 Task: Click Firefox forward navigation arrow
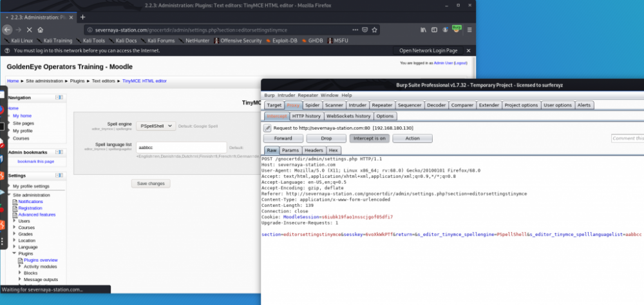coord(18,30)
